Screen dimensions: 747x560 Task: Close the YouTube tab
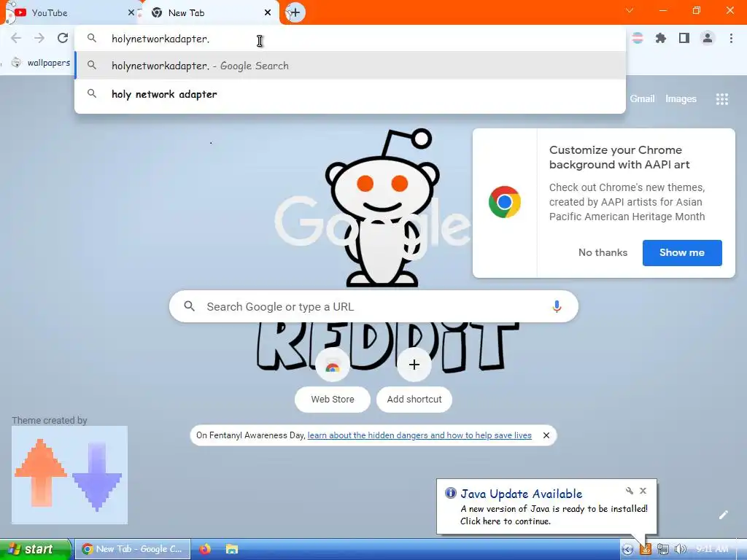coord(131,13)
